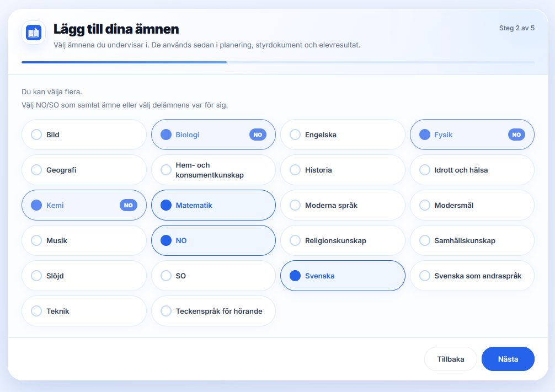Select Samhällskunskap
This screenshot has width=555, height=392.
coord(472,240)
